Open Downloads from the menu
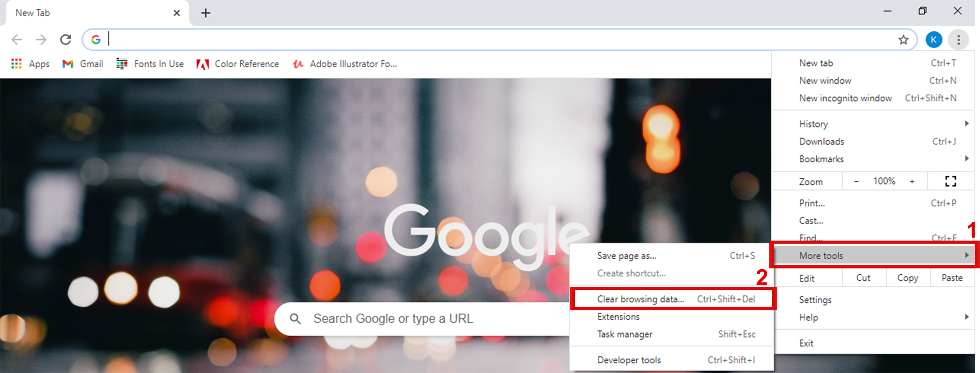Viewport: 980px width, 373px height. pyautogui.click(x=873, y=142)
